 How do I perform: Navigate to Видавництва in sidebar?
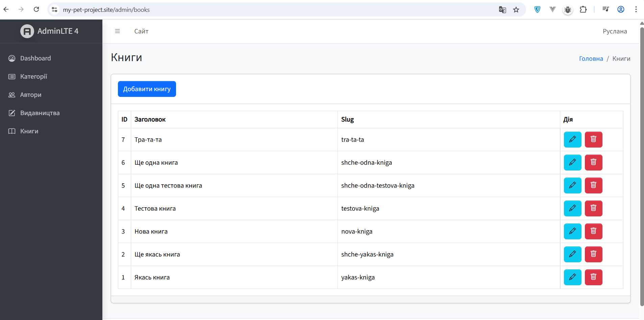40,113
